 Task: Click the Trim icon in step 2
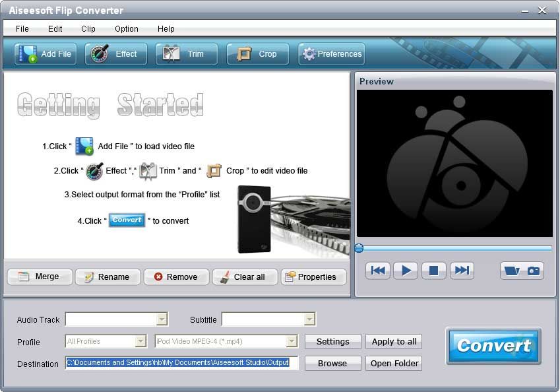pos(148,171)
